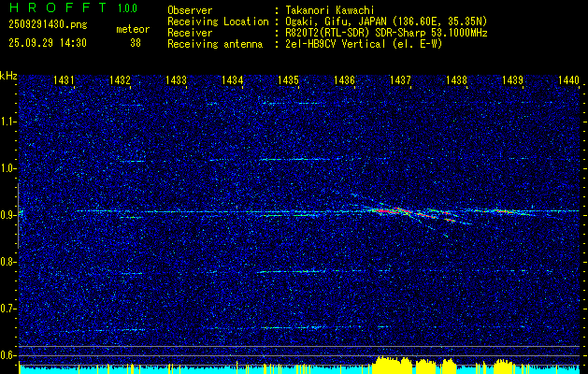The width and height of the screenshot is (588, 374).
Task: Click the 0.9 kHz frequency label
Action: 7,215
